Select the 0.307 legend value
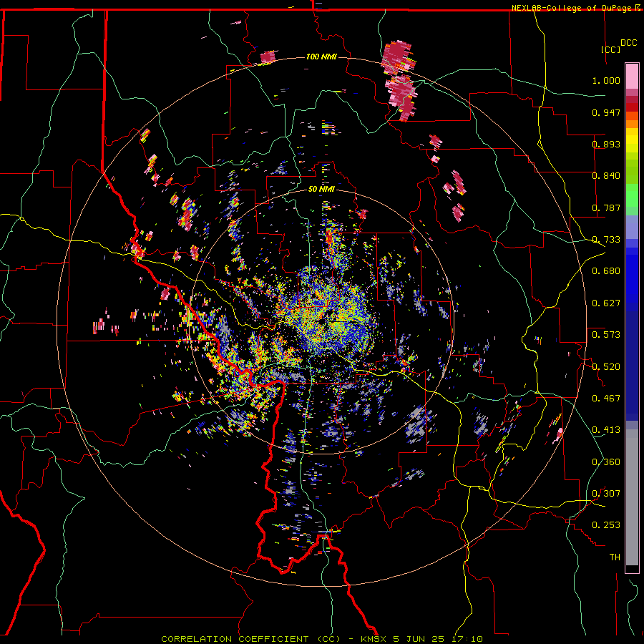This screenshot has height=644, width=644. pos(606,494)
